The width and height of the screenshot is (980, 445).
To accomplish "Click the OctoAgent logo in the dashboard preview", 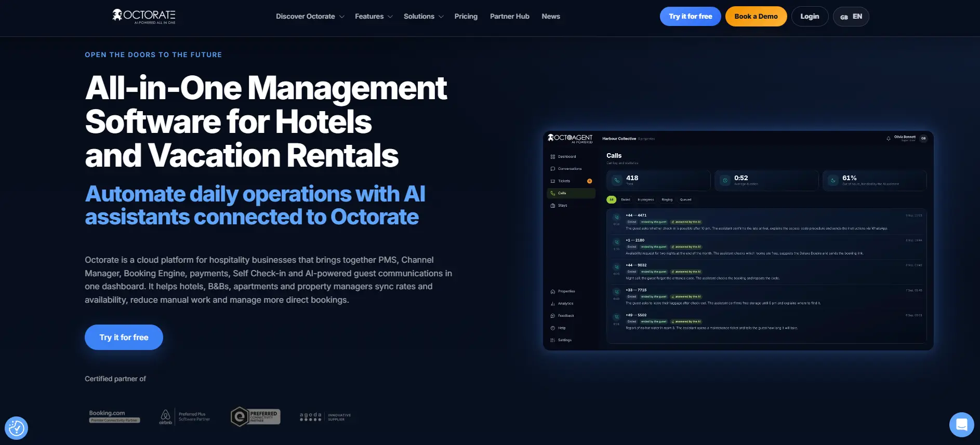I will pyautogui.click(x=570, y=138).
